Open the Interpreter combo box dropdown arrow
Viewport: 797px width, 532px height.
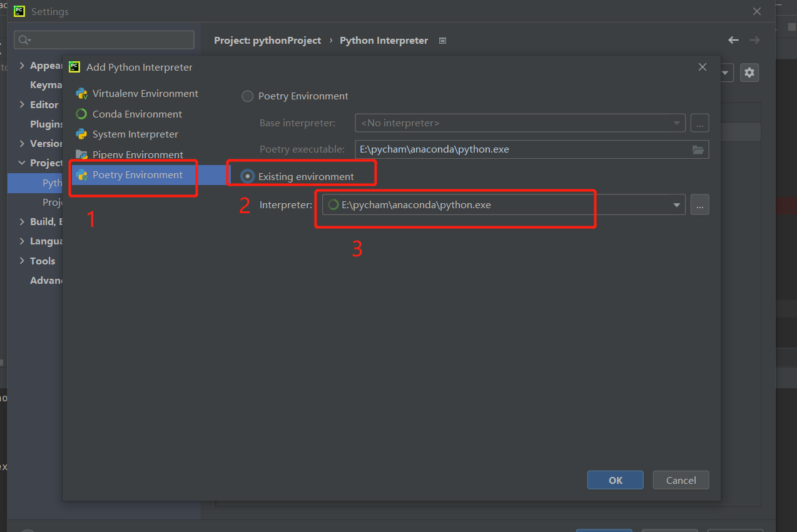pos(676,205)
